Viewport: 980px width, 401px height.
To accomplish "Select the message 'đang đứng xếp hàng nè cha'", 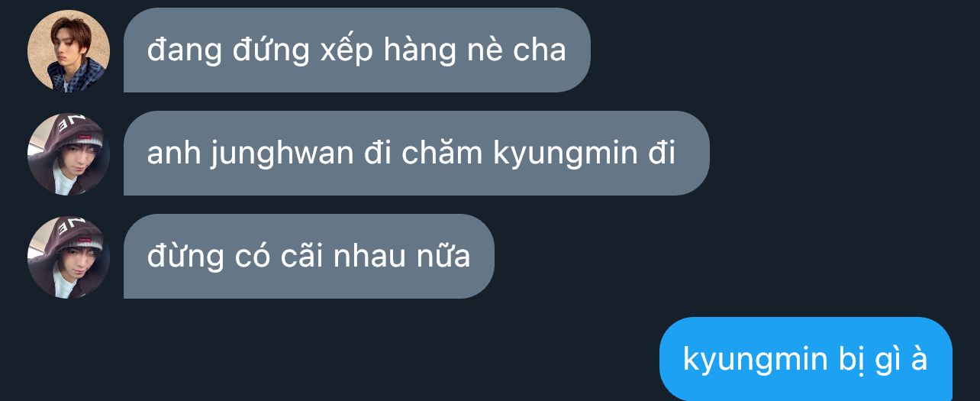I will click(x=357, y=50).
